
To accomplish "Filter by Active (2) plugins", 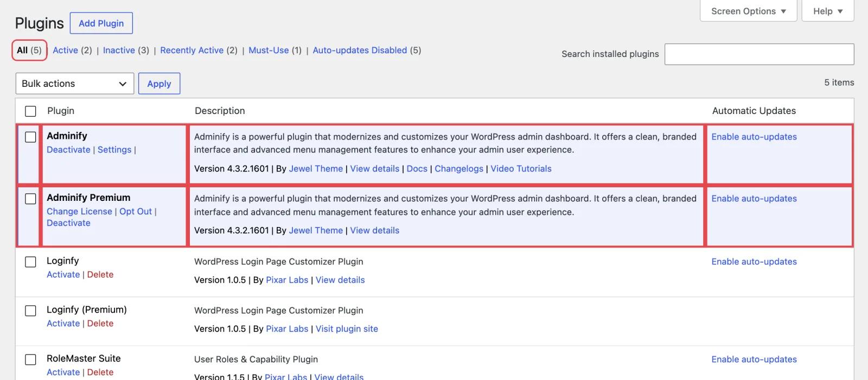I will coord(72,50).
